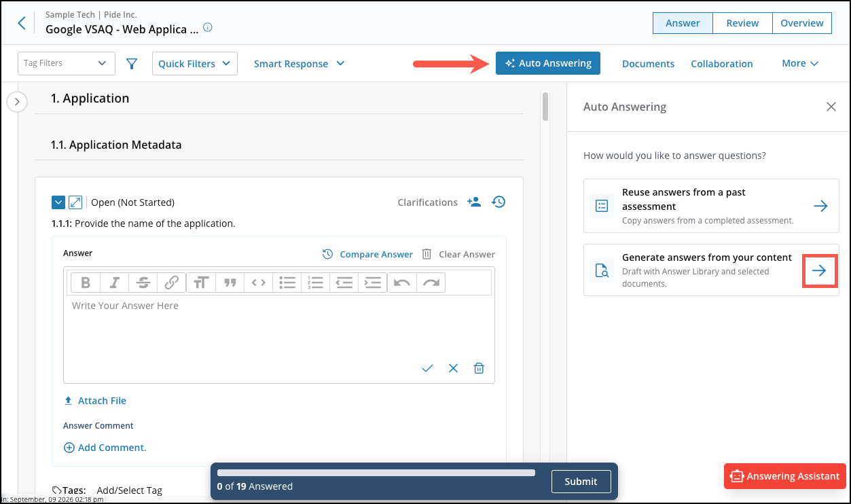Click the assign user icon beside Clarifications
The width and height of the screenshot is (851, 504).
pyautogui.click(x=474, y=202)
